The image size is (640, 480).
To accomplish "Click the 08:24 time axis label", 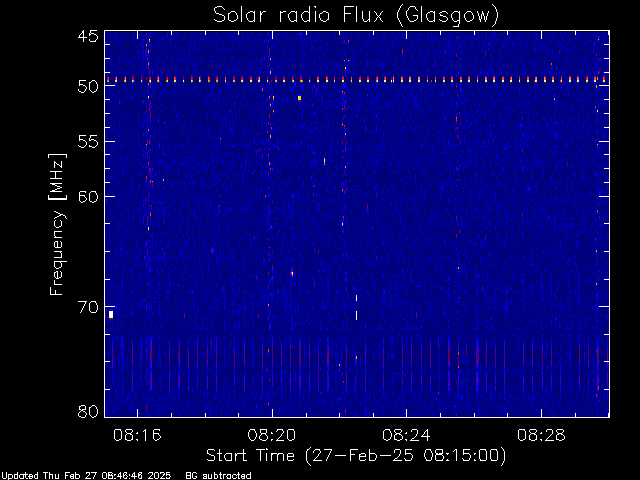I will (406, 435).
